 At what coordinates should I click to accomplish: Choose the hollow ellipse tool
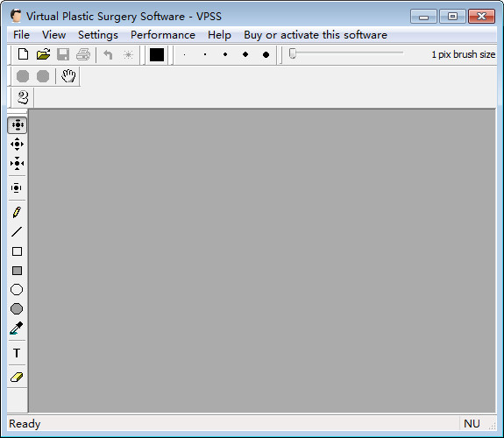(17, 290)
